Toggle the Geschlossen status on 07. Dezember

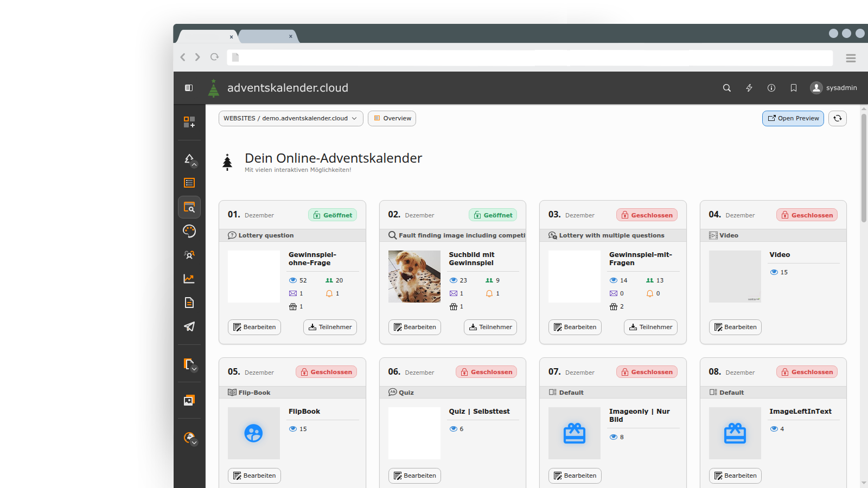pos(647,372)
